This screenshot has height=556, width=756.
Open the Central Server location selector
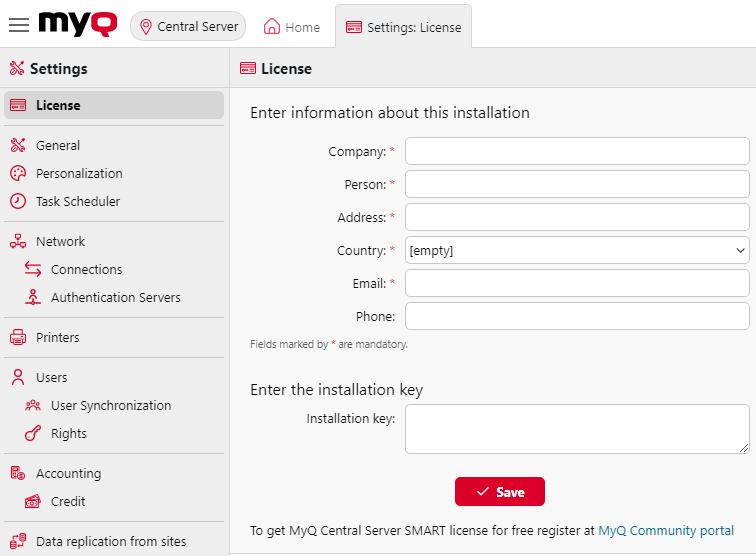[188, 26]
